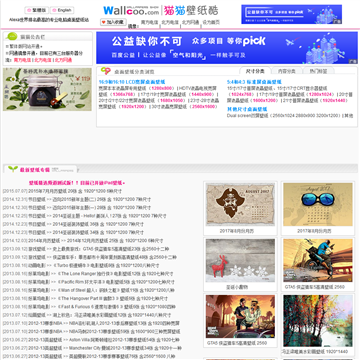Click the pink flower icon on 繁體版 button

click(29, 10)
